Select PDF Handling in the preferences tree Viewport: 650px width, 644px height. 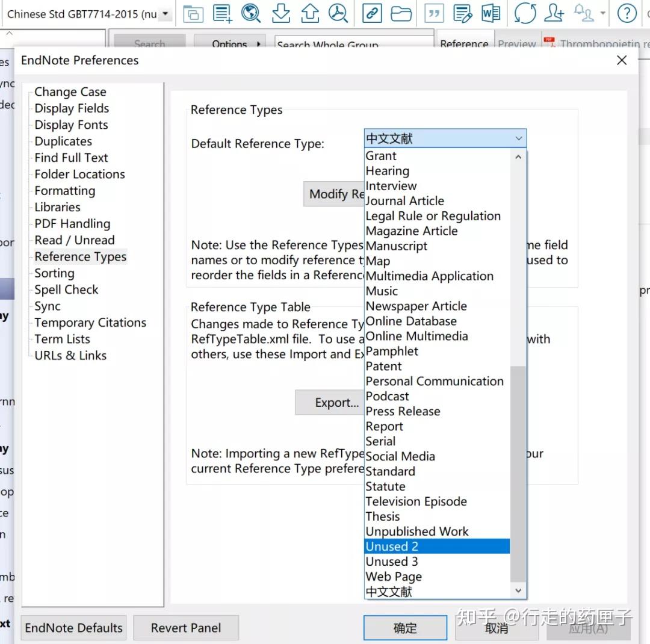[73, 223]
